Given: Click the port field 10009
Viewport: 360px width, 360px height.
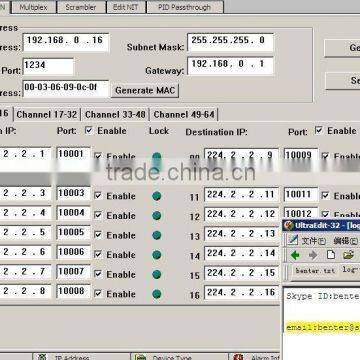Looking at the screenshot, I should (301, 155).
